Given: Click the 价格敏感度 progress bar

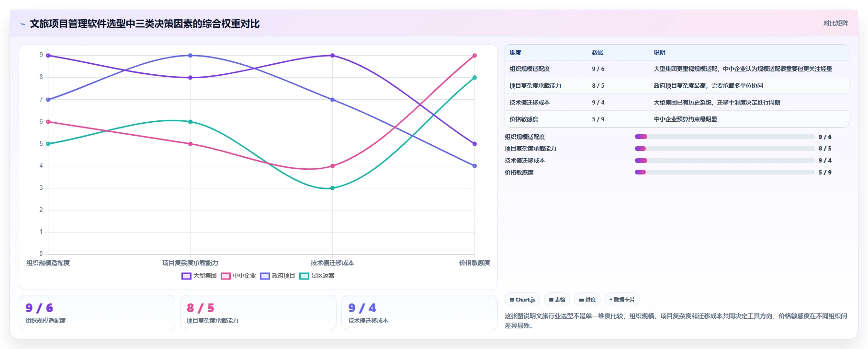Looking at the screenshot, I should [724, 172].
